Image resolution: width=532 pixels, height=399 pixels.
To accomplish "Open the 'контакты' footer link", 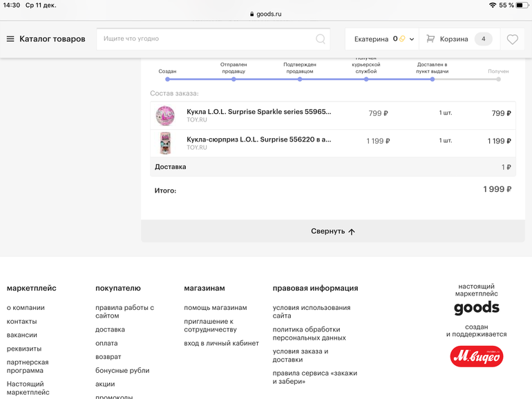I will tap(21, 322).
